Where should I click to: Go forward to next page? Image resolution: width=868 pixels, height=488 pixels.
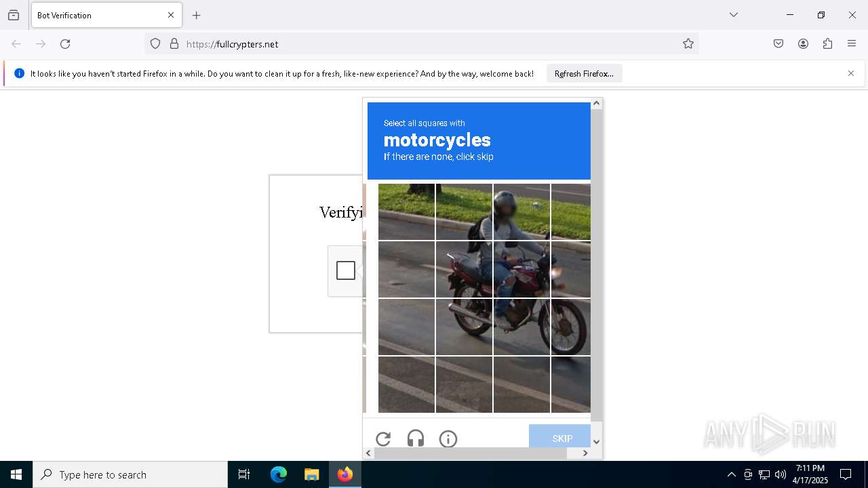(x=41, y=44)
